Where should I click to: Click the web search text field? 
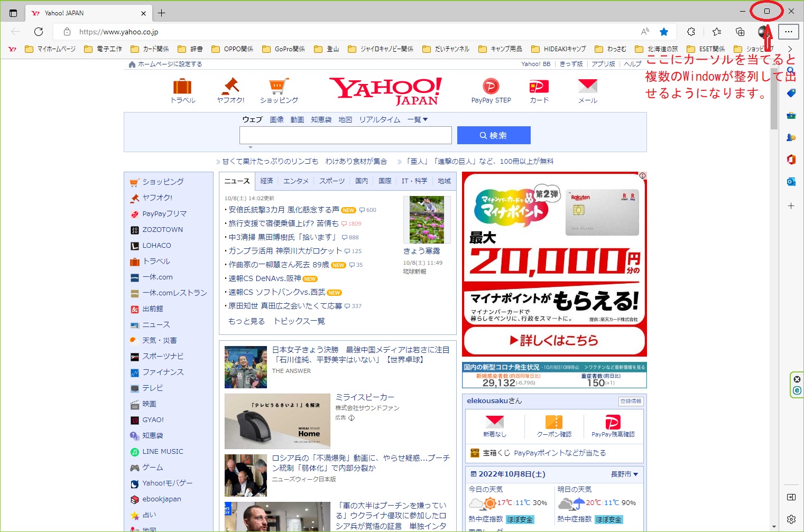[346, 135]
